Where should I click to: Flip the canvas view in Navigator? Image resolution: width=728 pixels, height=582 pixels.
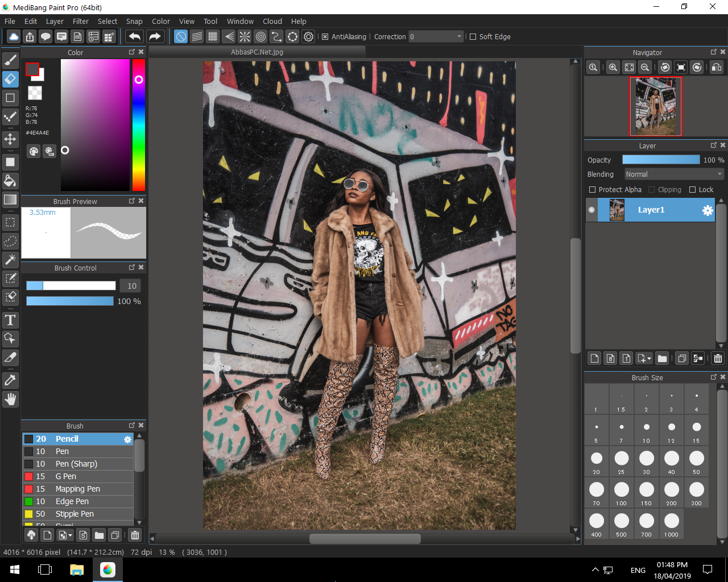point(717,67)
